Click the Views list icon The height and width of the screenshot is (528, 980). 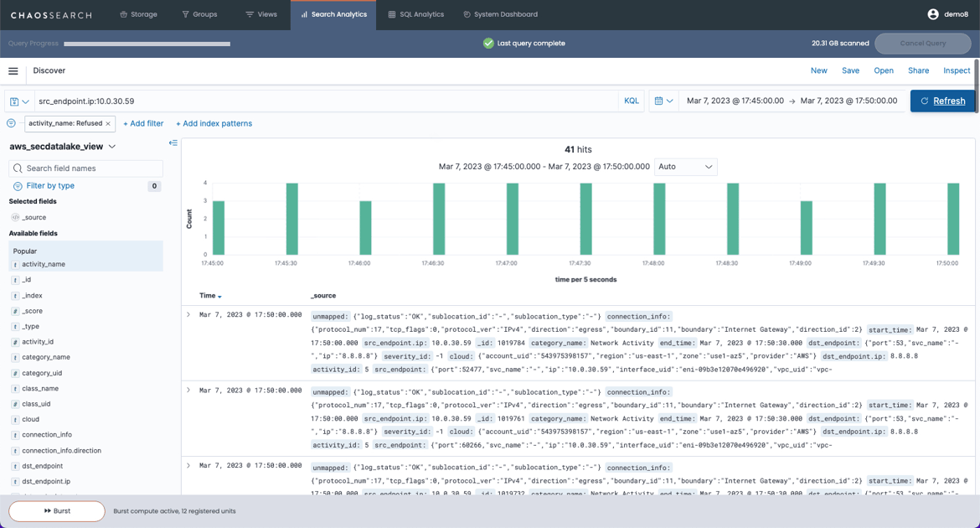coord(250,14)
